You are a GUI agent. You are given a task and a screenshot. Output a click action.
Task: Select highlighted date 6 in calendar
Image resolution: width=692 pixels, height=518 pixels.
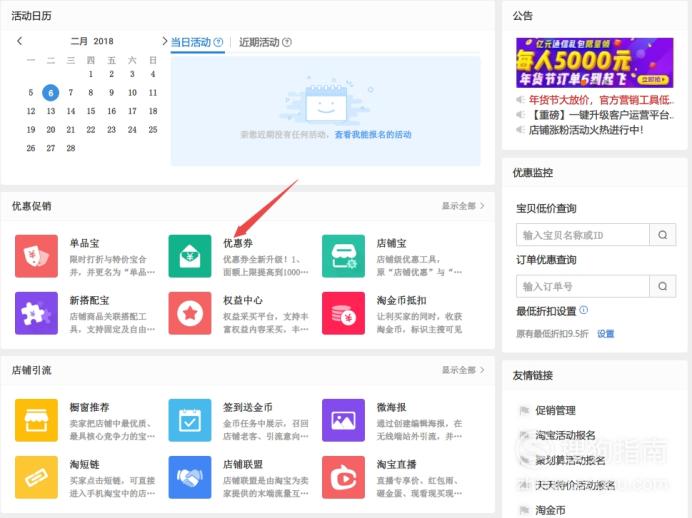tap(51, 93)
